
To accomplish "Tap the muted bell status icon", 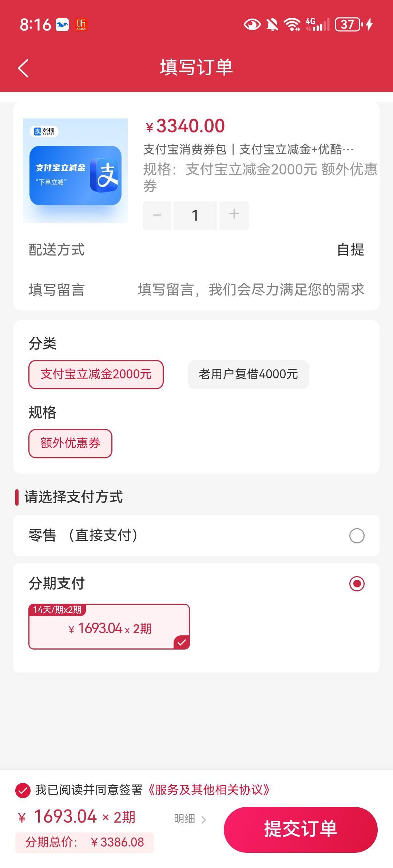I will tap(272, 25).
